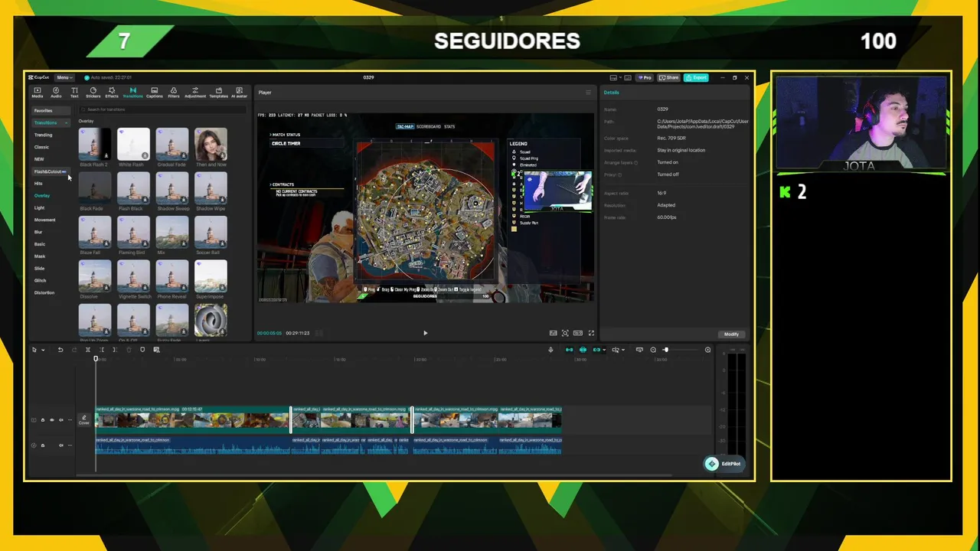This screenshot has height=551, width=980.
Task: Click the marker shield icon in timeline toolbar
Action: pos(142,350)
